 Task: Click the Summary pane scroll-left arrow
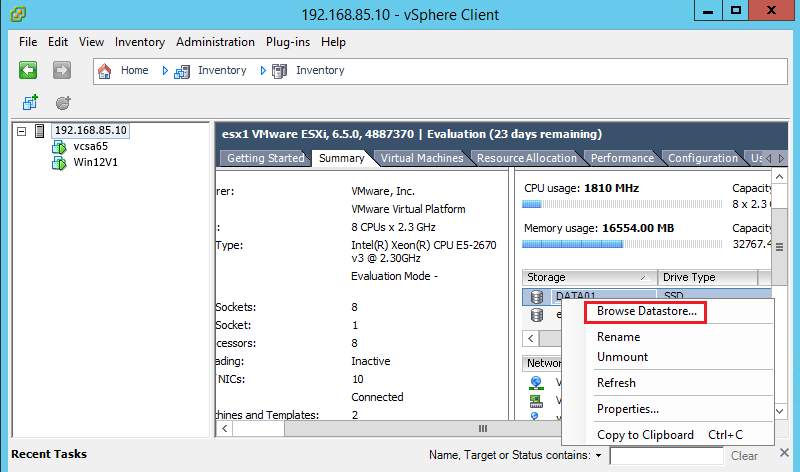tap(224, 429)
